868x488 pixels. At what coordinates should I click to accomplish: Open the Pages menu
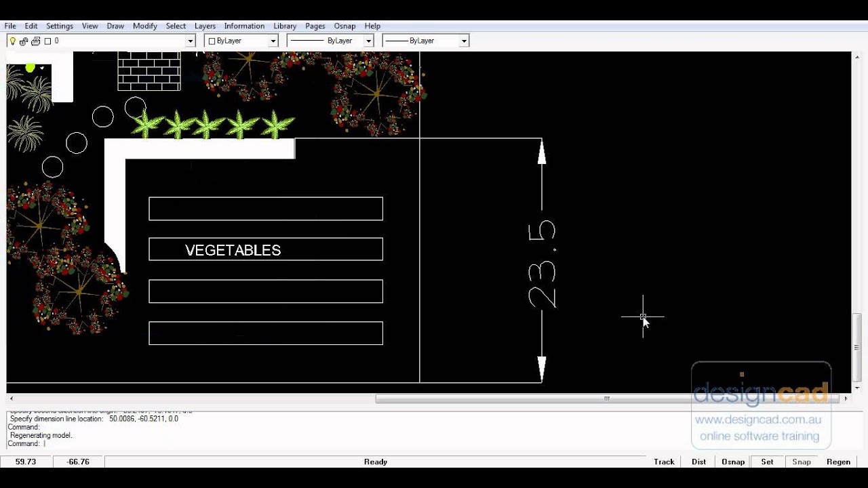point(315,26)
